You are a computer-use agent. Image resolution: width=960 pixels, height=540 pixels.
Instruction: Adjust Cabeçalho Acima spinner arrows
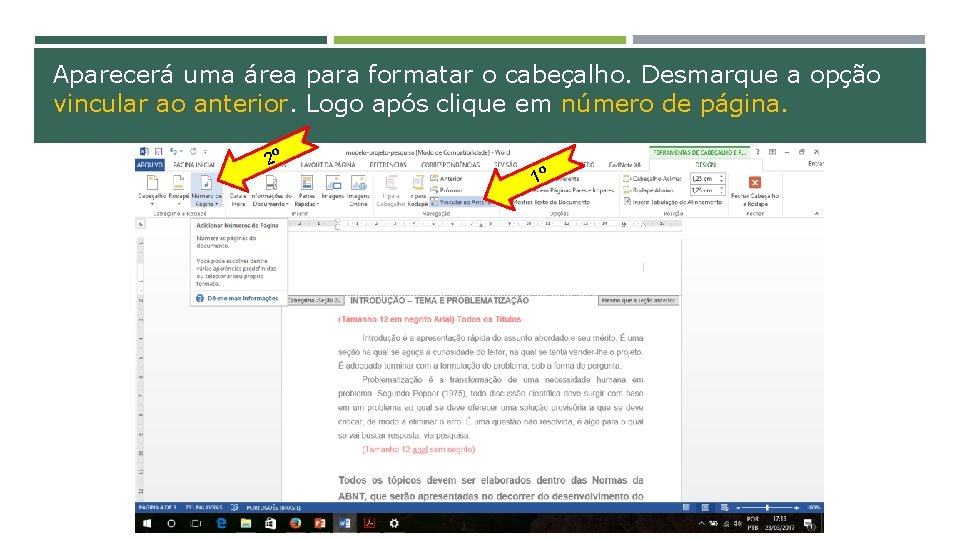click(x=721, y=179)
